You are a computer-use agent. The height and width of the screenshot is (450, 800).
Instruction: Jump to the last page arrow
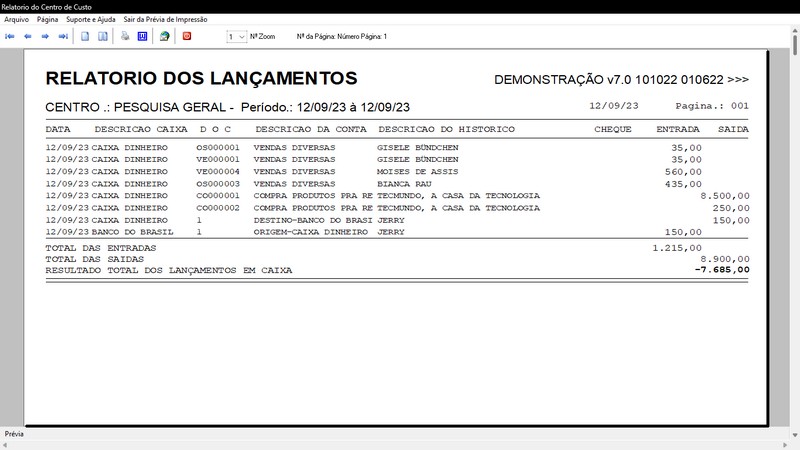[x=63, y=36]
